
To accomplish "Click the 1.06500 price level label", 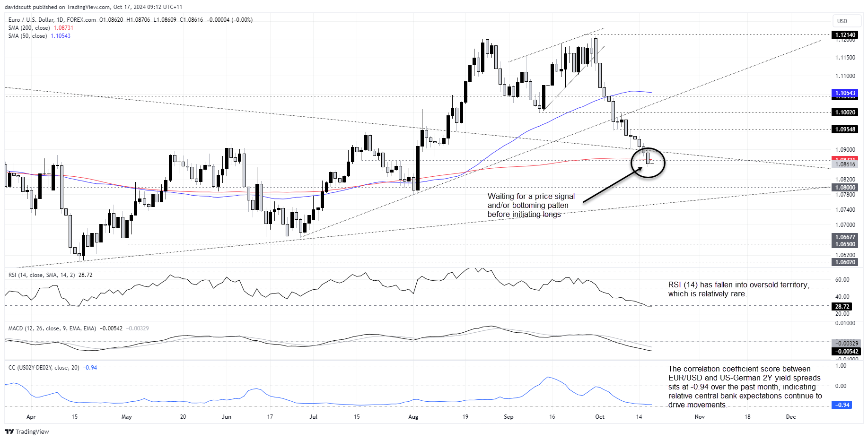I will point(845,244).
